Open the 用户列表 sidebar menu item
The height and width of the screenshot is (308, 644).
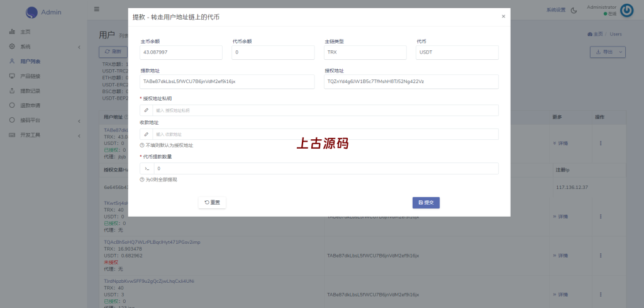pyautogui.click(x=30, y=61)
